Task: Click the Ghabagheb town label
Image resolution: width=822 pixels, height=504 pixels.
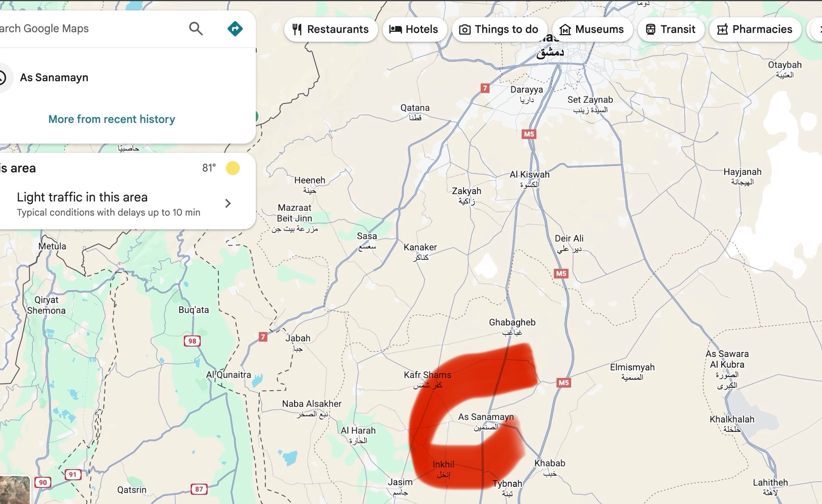Action: 512,327
